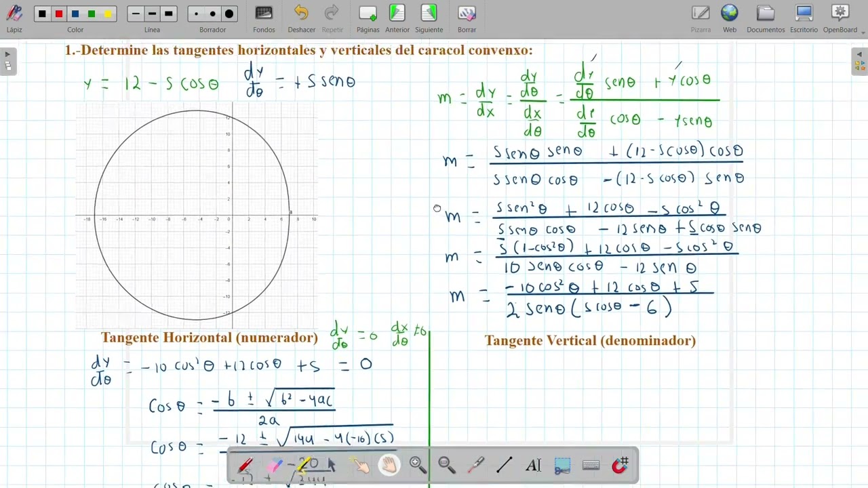Select the text writing tool
Image resolution: width=868 pixels, height=488 pixels.
[x=533, y=465]
